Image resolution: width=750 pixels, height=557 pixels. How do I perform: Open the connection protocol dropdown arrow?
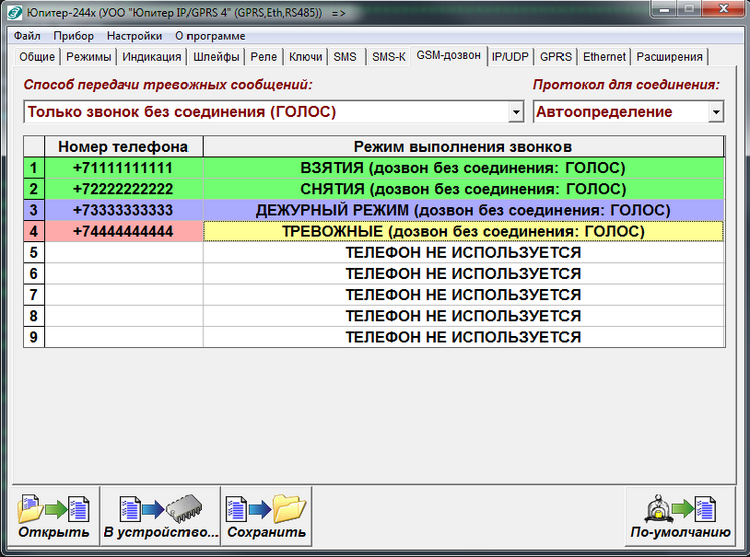click(715, 112)
